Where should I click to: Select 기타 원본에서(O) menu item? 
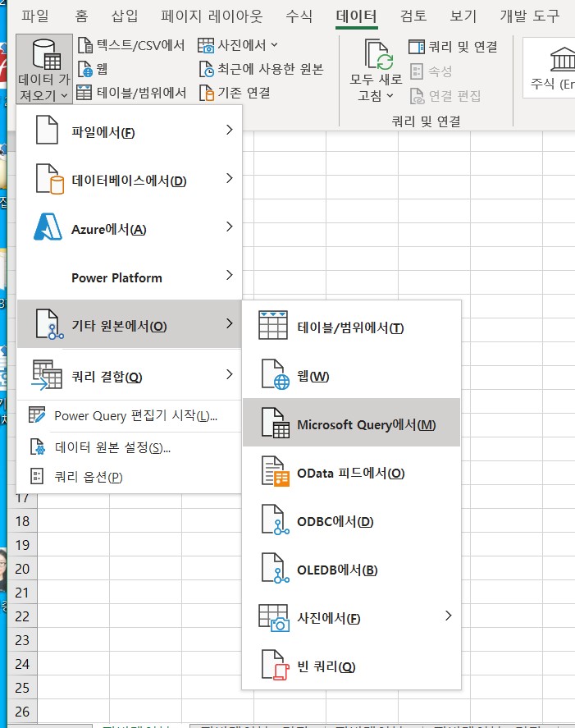point(129,324)
